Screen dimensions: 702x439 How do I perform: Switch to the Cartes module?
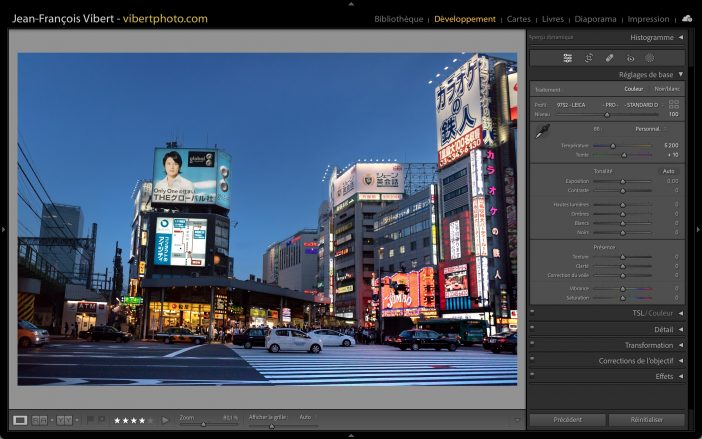click(x=518, y=19)
